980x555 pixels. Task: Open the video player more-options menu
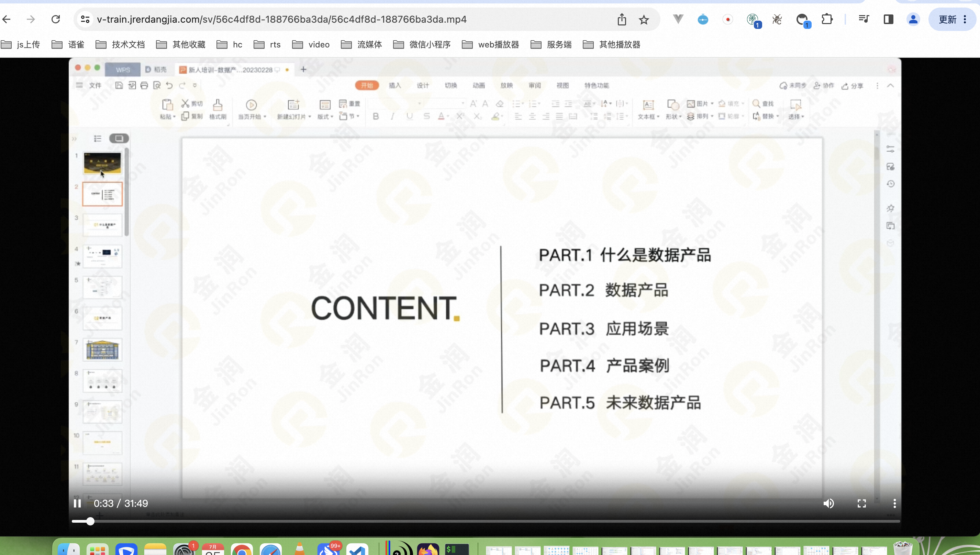[894, 503]
